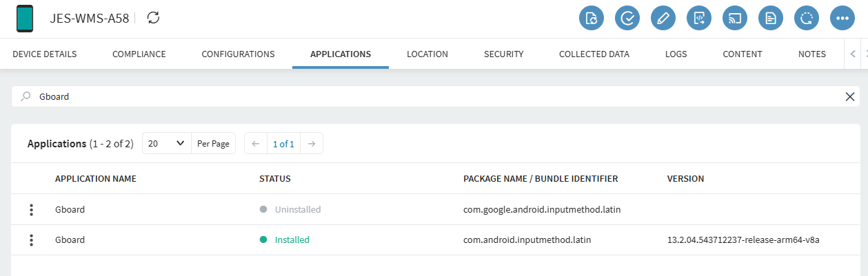
Task: Click the refresh icon next to JES-WMS-A58
Action: click(x=154, y=18)
